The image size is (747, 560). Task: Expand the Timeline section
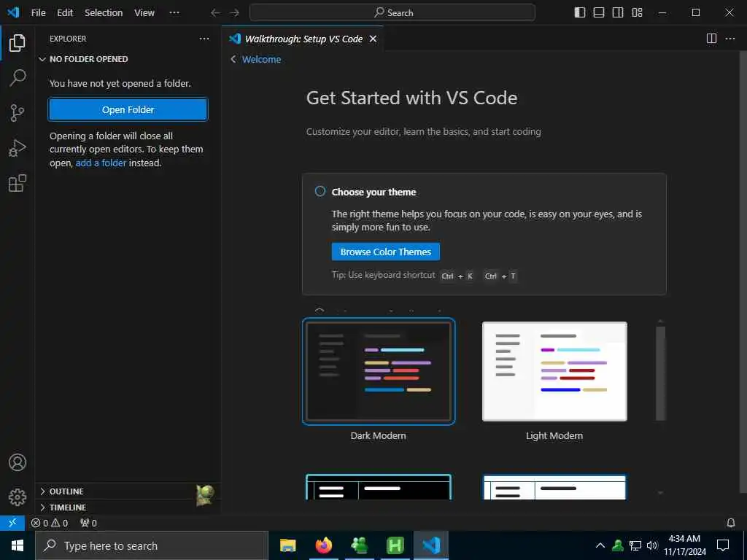(128, 507)
